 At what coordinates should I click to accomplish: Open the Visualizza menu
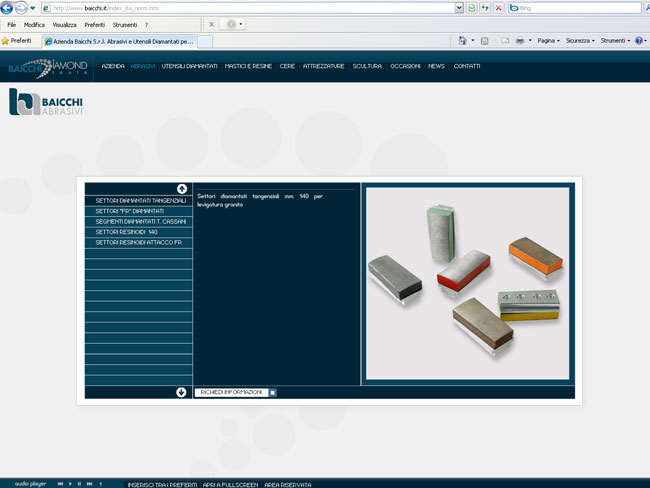[x=65, y=25]
